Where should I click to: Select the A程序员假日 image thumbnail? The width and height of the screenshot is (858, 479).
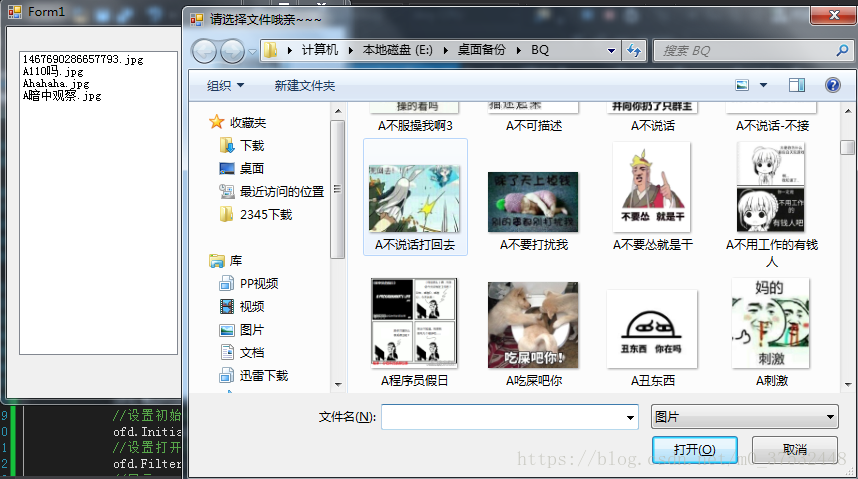414,322
